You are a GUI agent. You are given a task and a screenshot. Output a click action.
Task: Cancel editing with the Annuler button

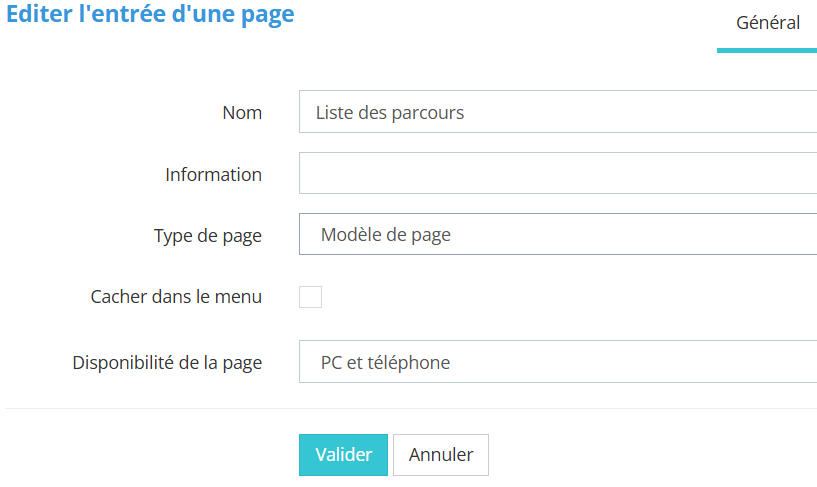(x=440, y=455)
